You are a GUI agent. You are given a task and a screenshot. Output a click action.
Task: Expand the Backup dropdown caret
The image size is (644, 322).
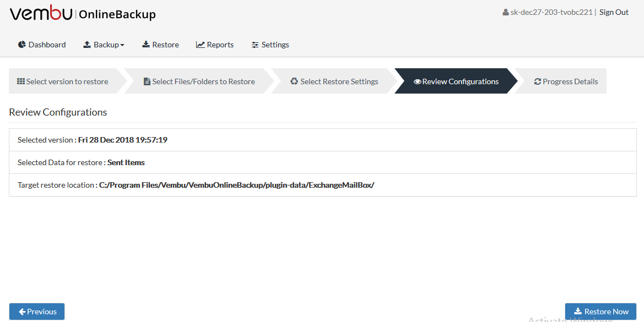[x=122, y=45]
